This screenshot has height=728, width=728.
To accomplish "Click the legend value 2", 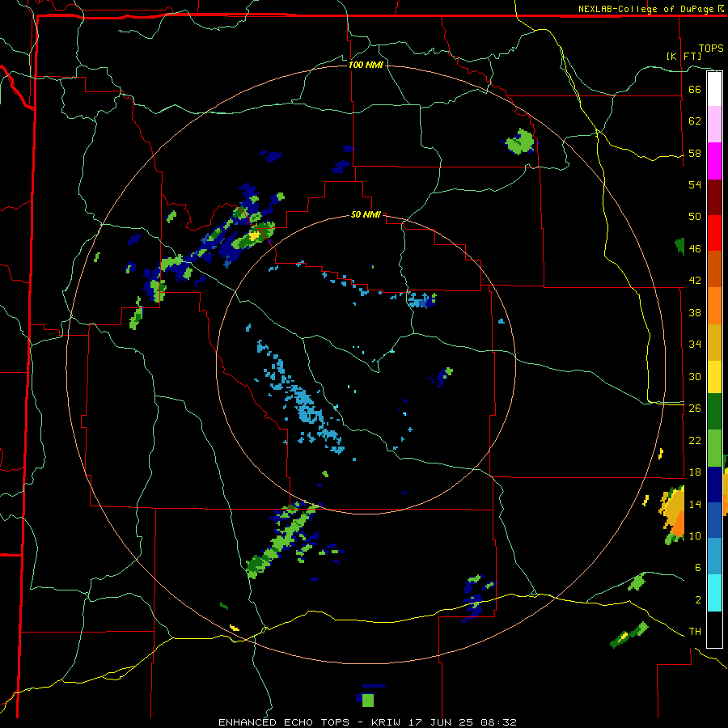I will (x=697, y=599).
